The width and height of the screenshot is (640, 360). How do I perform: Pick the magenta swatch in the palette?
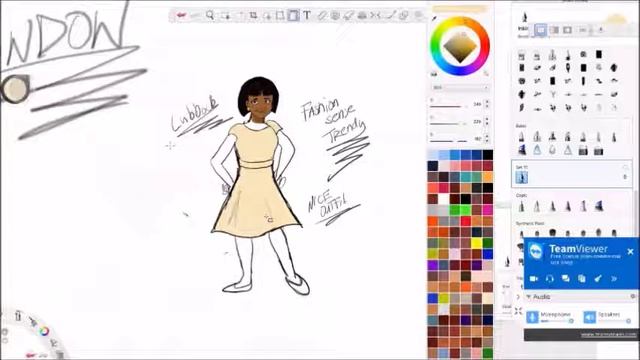pyautogui.click(x=487, y=210)
